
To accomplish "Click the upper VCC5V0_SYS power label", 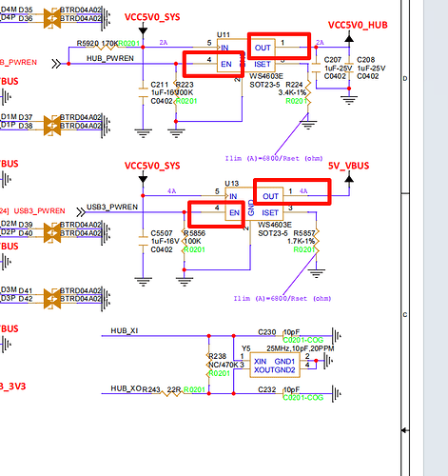I will 152,17.
